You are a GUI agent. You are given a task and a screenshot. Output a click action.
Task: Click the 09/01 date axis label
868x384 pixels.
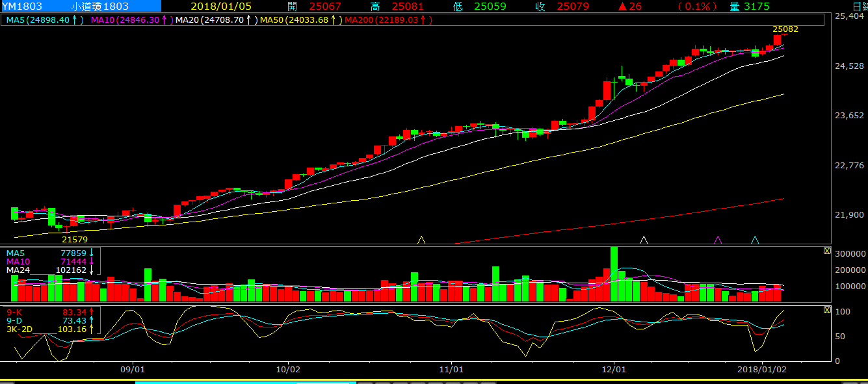pos(133,368)
